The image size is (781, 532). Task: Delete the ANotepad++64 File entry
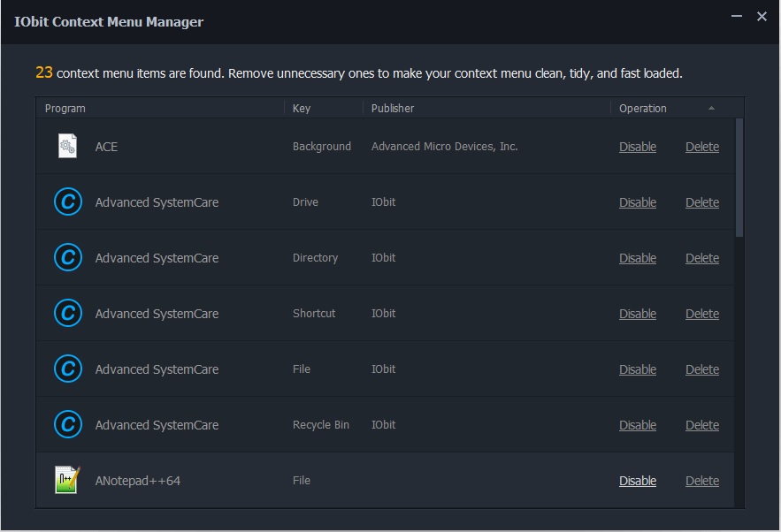click(702, 482)
